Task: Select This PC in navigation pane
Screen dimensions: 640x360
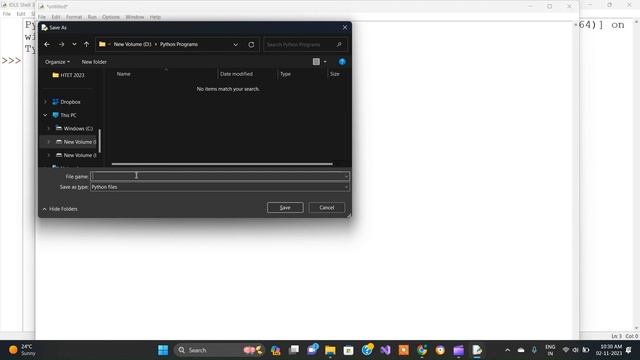Action: 68,116
